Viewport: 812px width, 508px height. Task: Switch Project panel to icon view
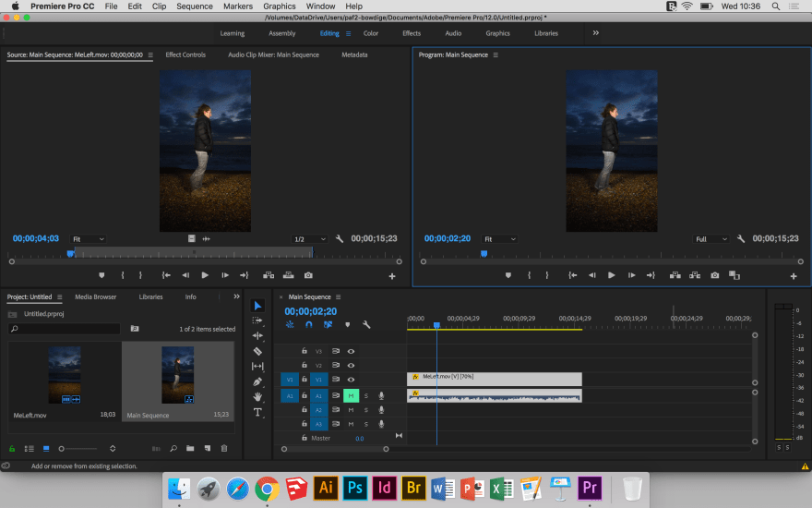[46, 448]
